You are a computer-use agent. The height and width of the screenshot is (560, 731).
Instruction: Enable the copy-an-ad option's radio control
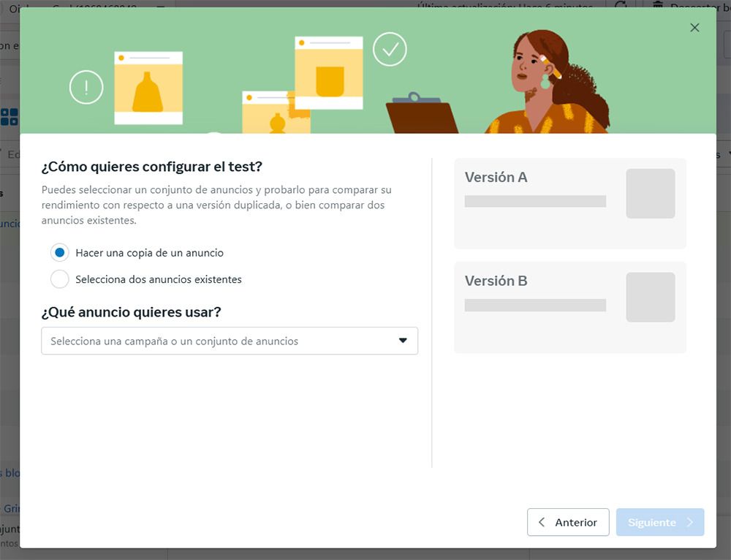(59, 252)
